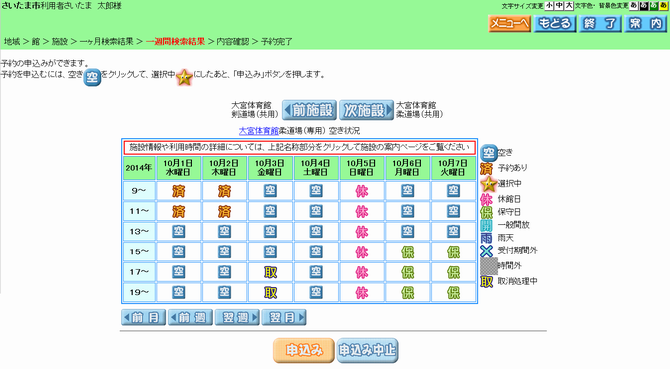
Task: Select vacant slot 10月2日 13~
Action: coord(224,231)
